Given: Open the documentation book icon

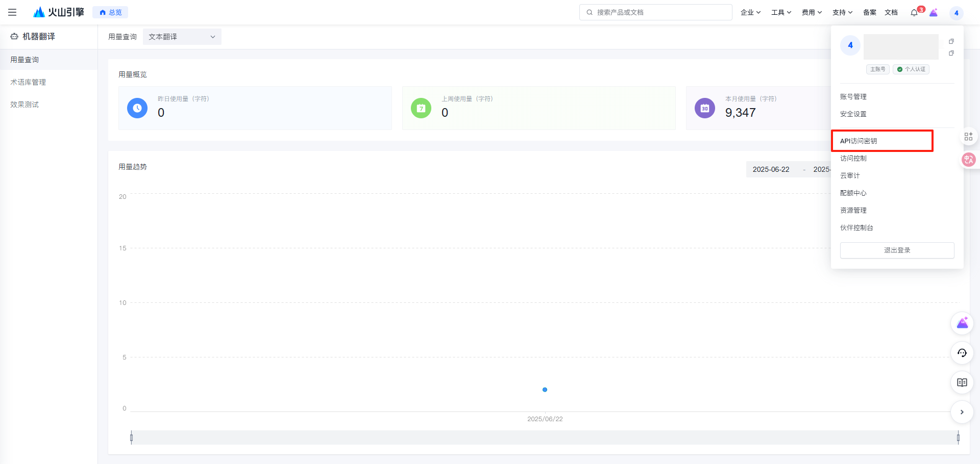Looking at the screenshot, I should point(962,382).
